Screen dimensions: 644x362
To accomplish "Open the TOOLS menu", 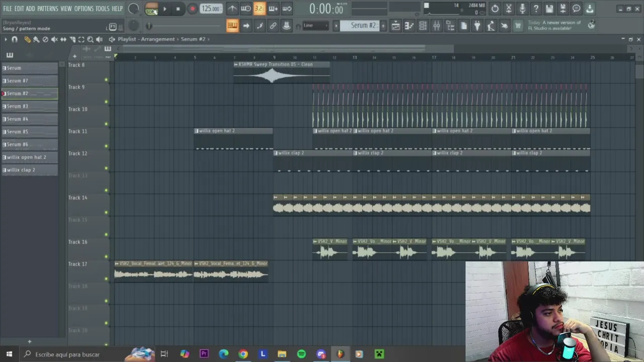I will coord(103,9).
